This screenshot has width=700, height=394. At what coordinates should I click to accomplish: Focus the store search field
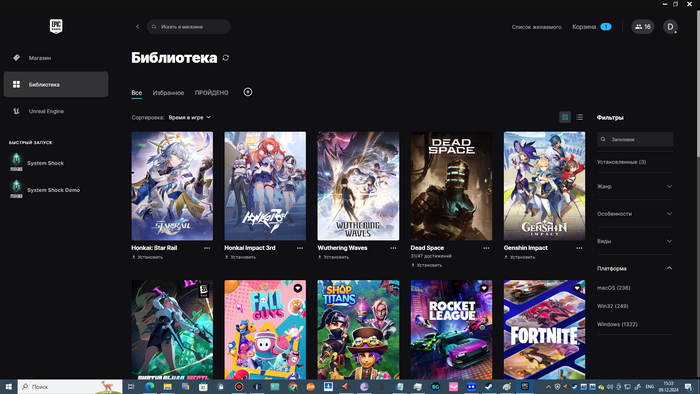(189, 27)
